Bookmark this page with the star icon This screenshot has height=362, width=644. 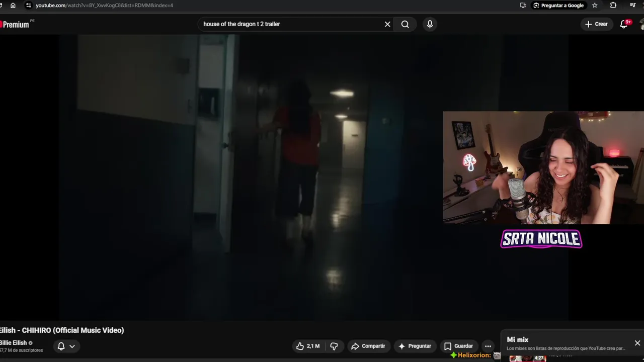595,5
